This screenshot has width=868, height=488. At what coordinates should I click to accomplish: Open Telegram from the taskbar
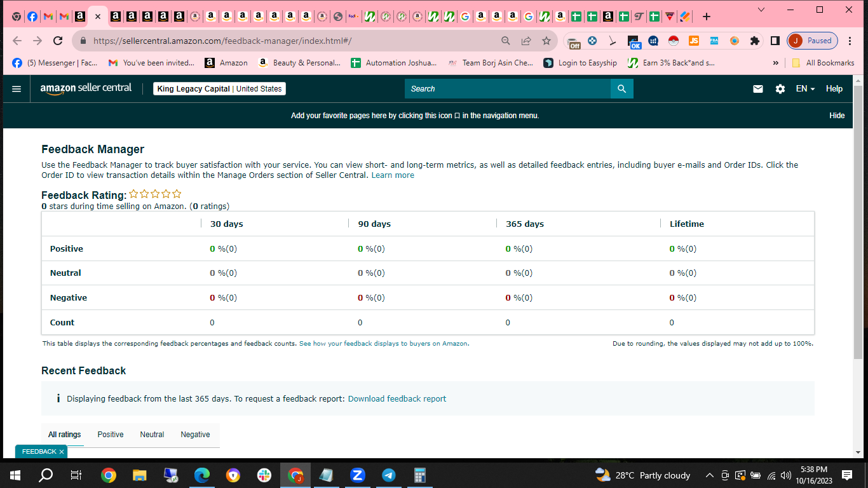click(389, 475)
